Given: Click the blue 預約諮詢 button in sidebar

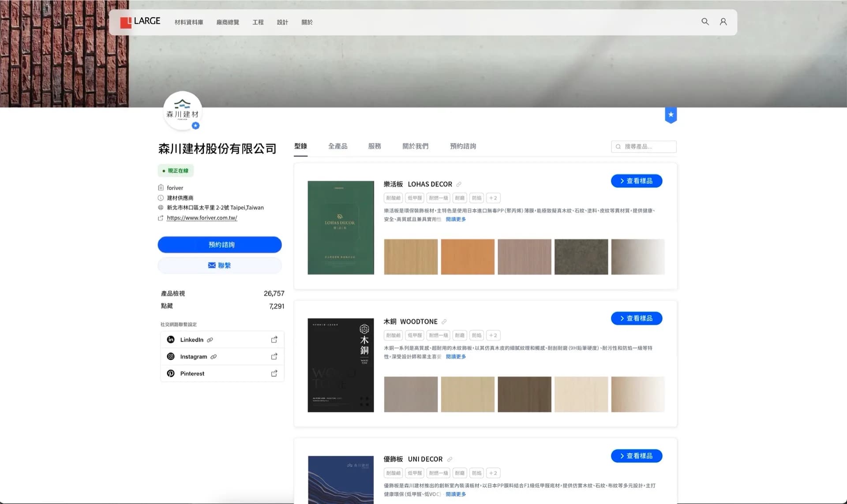Looking at the screenshot, I should pyautogui.click(x=220, y=245).
